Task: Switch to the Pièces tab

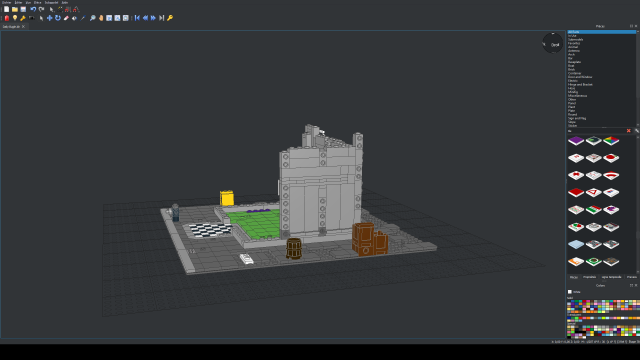Action: click(573, 277)
